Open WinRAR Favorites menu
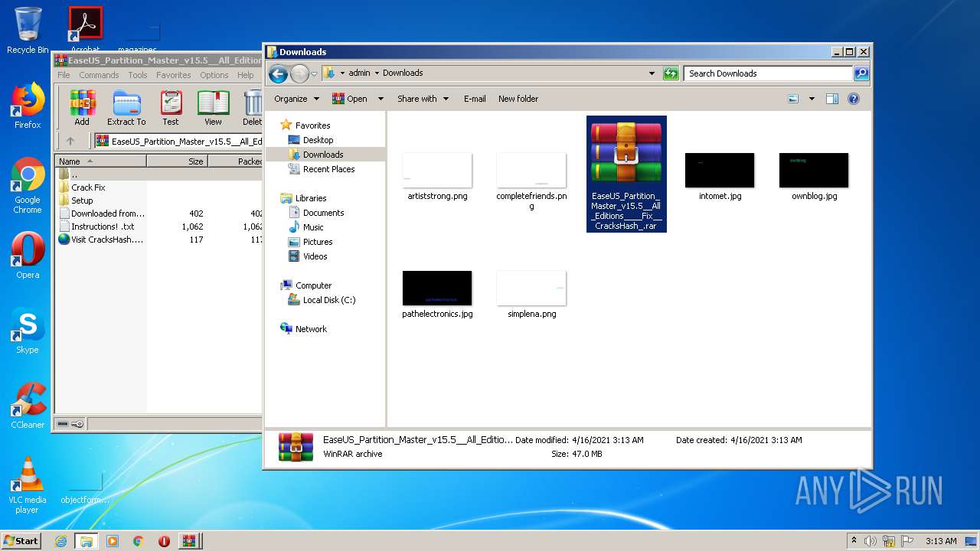Image resolution: width=980 pixels, height=551 pixels. [174, 75]
